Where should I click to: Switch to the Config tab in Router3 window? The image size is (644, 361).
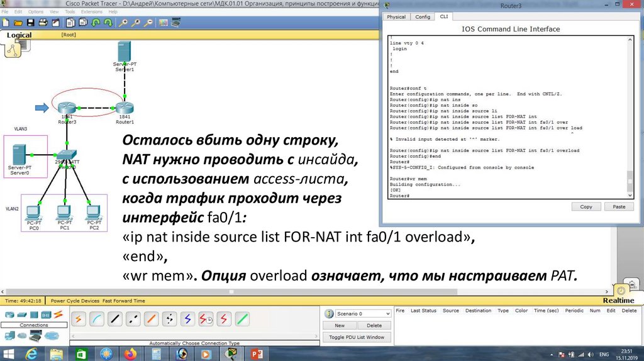(423, 17)
